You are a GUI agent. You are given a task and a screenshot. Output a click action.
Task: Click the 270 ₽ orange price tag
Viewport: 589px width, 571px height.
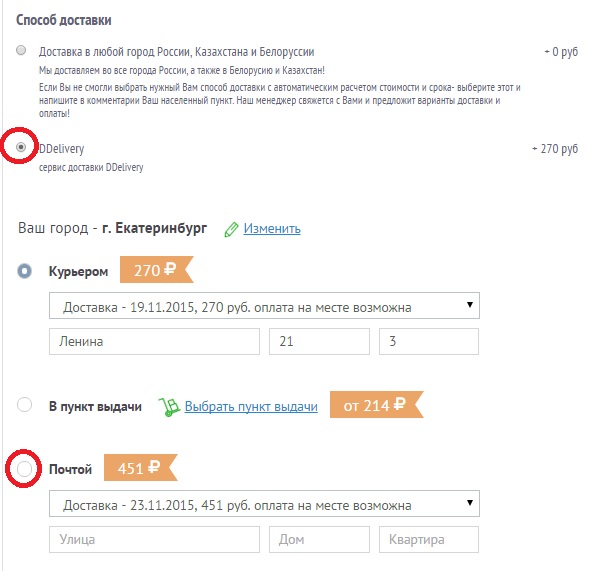click(156, 270)
